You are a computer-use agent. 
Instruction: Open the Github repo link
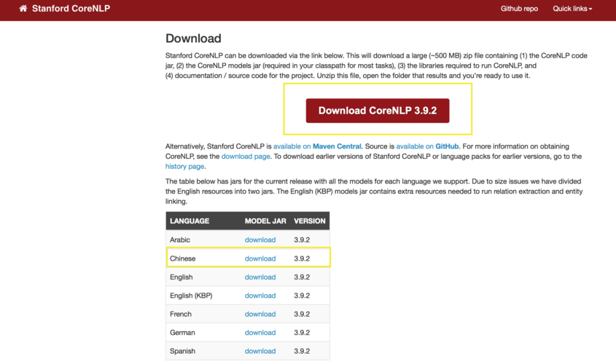519,9
